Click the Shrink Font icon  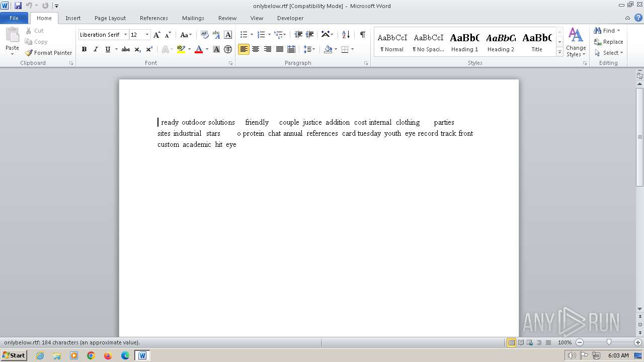[168, 35]
